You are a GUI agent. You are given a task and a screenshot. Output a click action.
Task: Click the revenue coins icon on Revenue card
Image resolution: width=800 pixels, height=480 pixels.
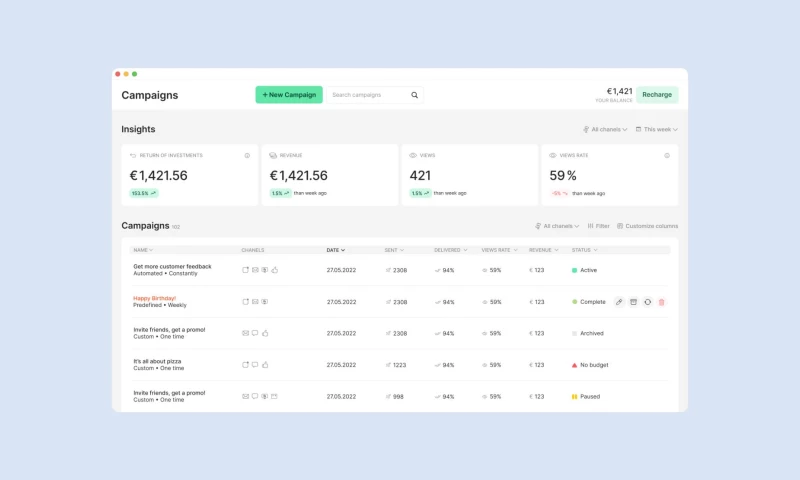(273, 156)
